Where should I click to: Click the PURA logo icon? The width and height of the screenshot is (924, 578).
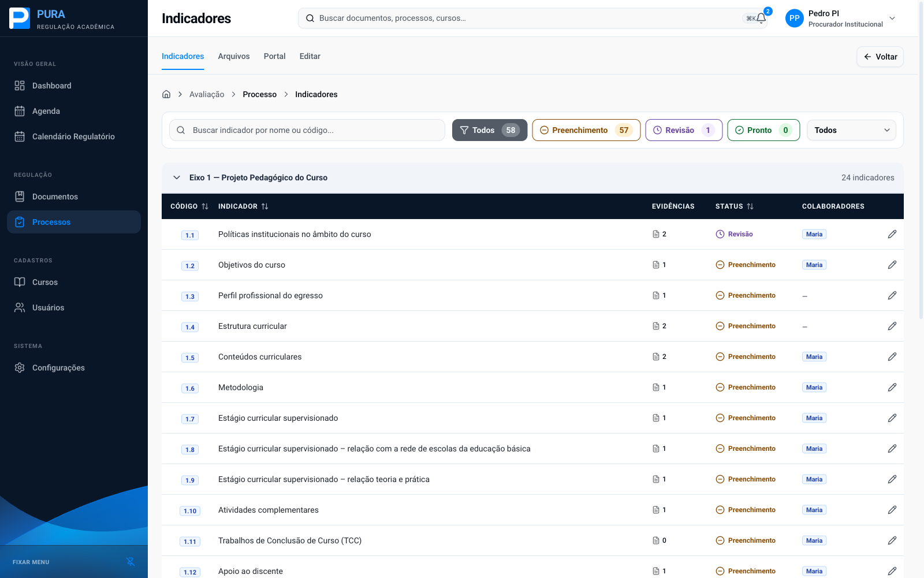tap(20, 18)
